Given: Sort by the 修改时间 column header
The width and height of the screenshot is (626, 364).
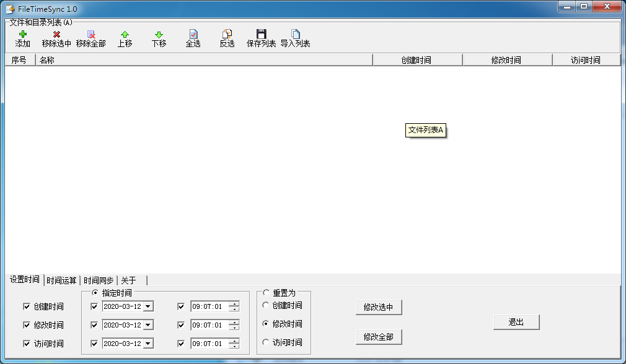Looking at the screenshot, I should [508, 60].
